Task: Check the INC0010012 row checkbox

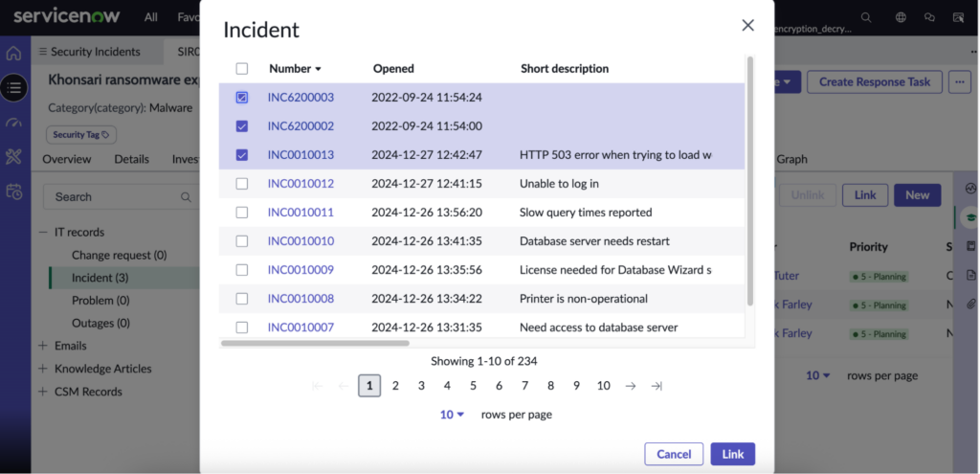Action: click(242, 184)
